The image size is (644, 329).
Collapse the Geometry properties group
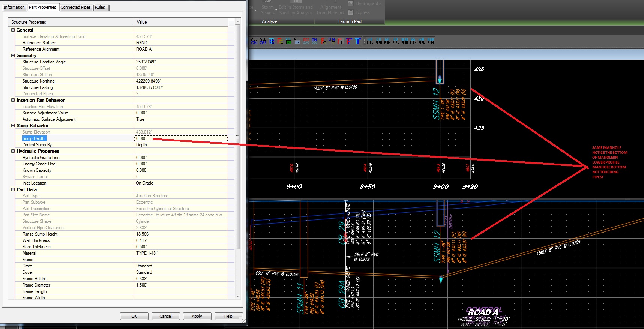(x=13, y=56)
